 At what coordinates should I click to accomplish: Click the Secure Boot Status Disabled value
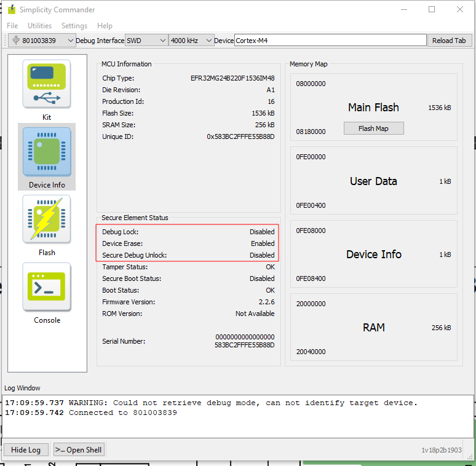click(262, 278)
